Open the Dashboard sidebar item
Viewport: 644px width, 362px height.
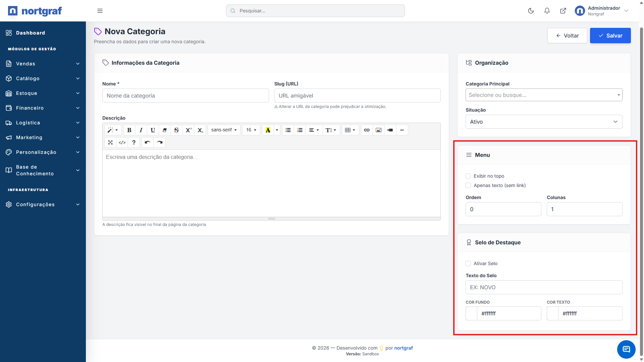tap(31, 33)
